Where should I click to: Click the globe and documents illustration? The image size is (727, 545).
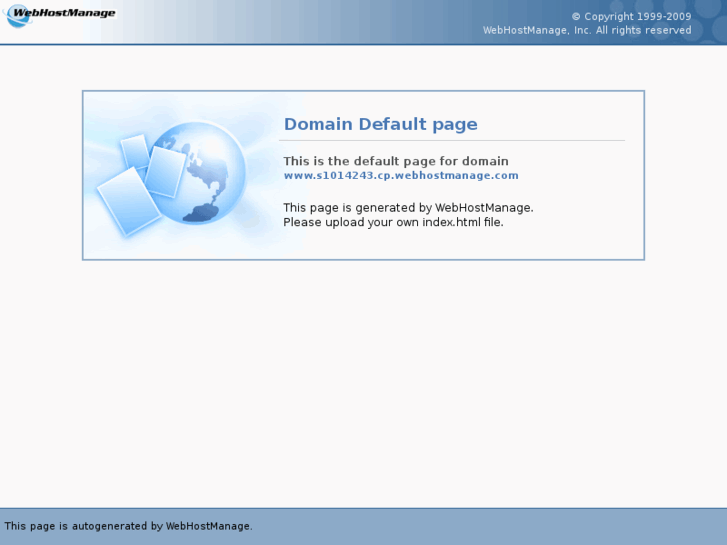172,179
